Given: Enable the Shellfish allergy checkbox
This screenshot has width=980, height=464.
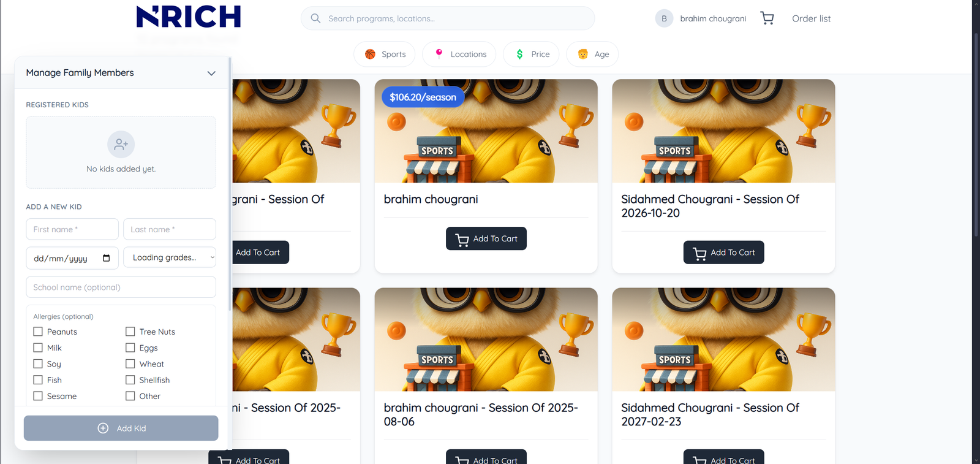Looking at the screenshot, I should click(130, 380).
